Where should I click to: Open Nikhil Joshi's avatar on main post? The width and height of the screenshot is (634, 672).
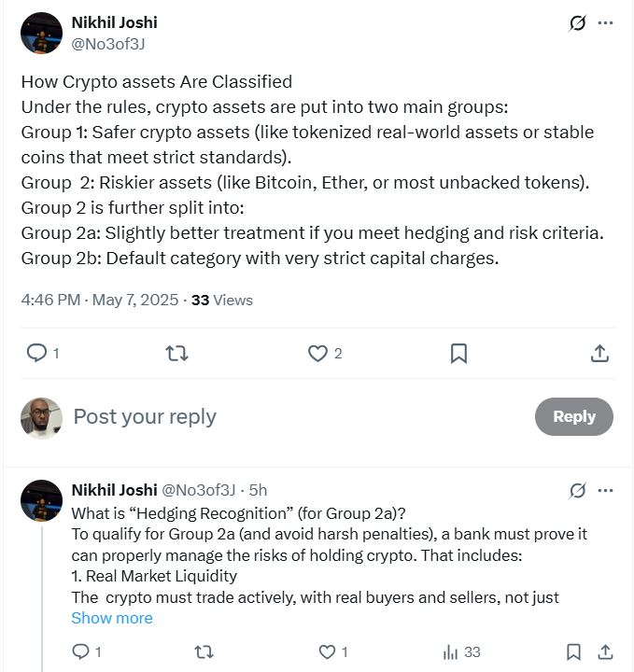(x=41, y=33)
